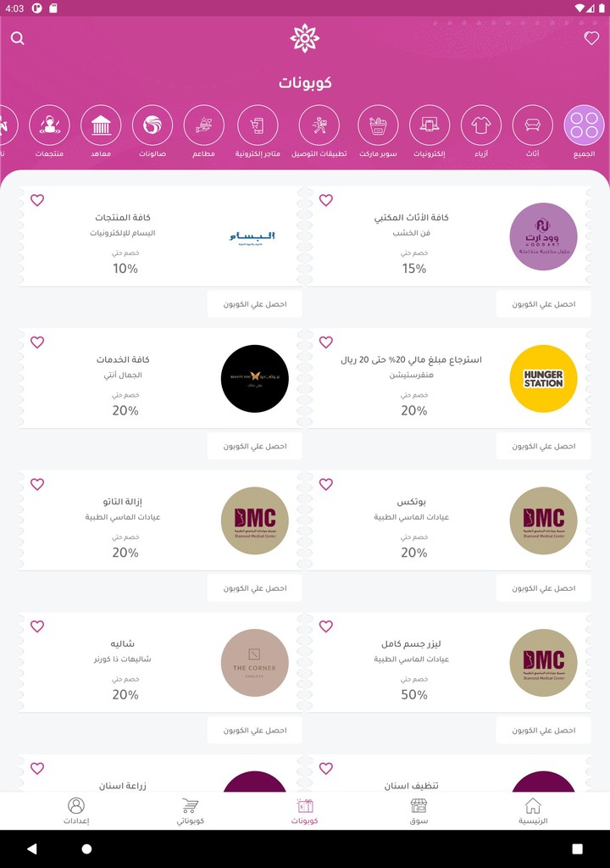Open favorites heart in top header

tap(591, 38)
